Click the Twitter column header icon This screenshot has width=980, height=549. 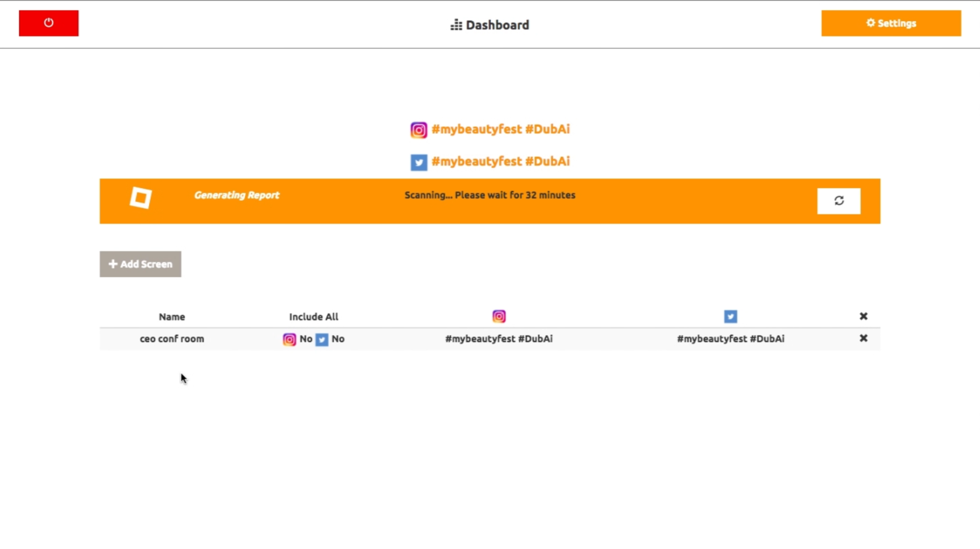pyautogui.click(x=730, y=316)
